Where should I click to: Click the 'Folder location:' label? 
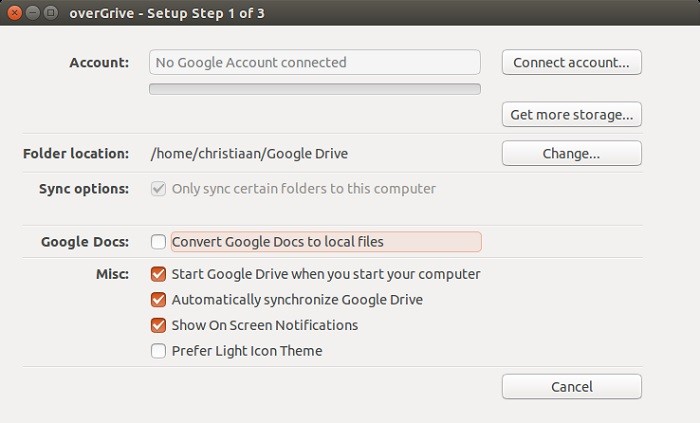(76, 153)
